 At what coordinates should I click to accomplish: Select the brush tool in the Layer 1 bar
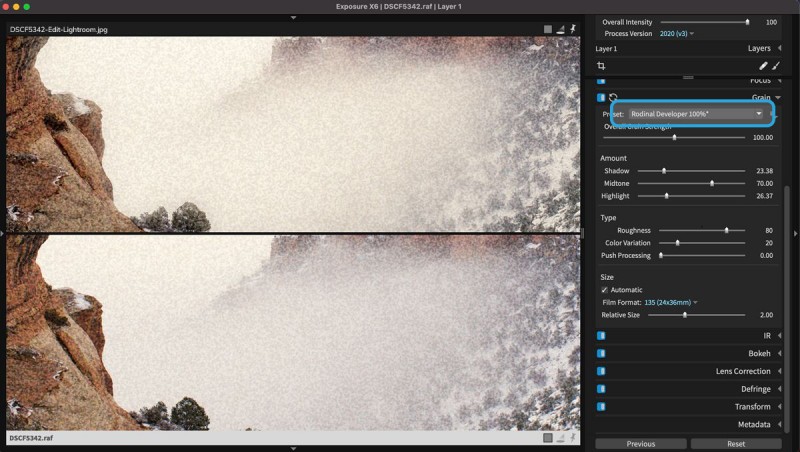click(776, 66)
